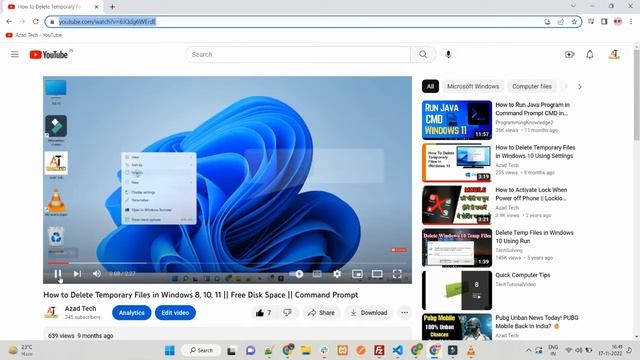Open Run Java Program CMD video thumbnail

[x=457, y=120]
